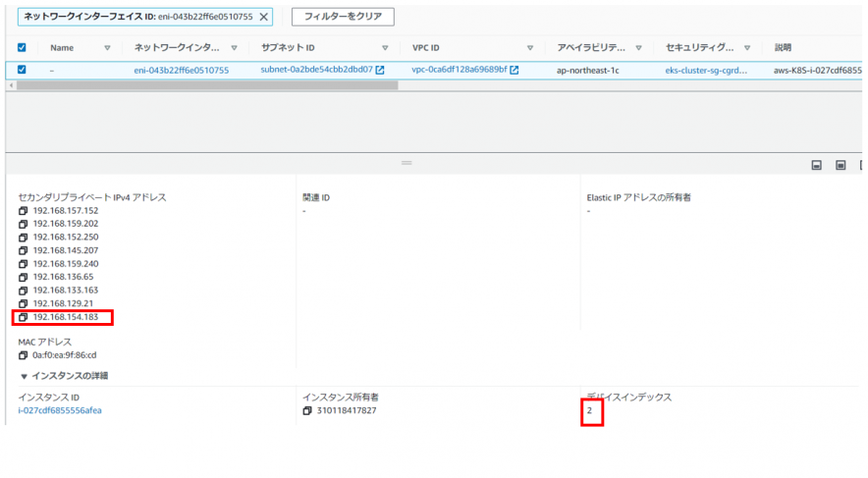Remove the network interface ID filter
This screenshot has width=868, height=478.
tap(263, 17)
